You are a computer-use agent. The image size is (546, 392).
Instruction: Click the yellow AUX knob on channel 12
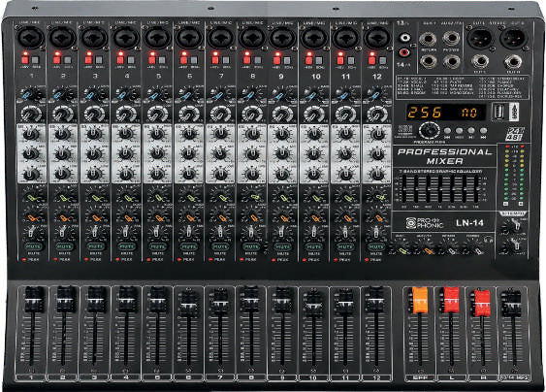point(378,198)
